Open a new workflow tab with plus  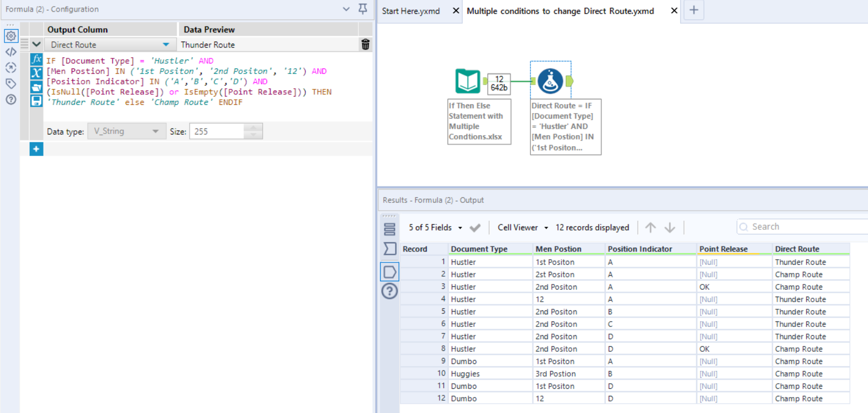pos(694,10)
